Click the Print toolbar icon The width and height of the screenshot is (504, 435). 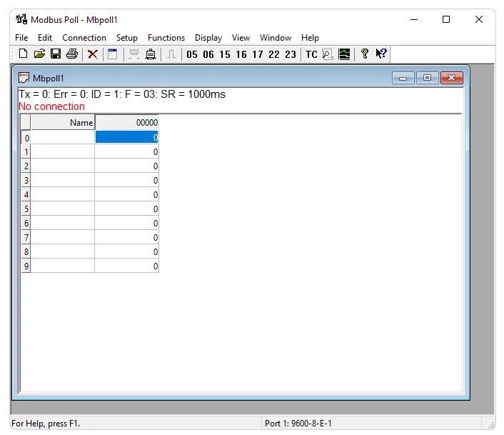pos(71,54)
